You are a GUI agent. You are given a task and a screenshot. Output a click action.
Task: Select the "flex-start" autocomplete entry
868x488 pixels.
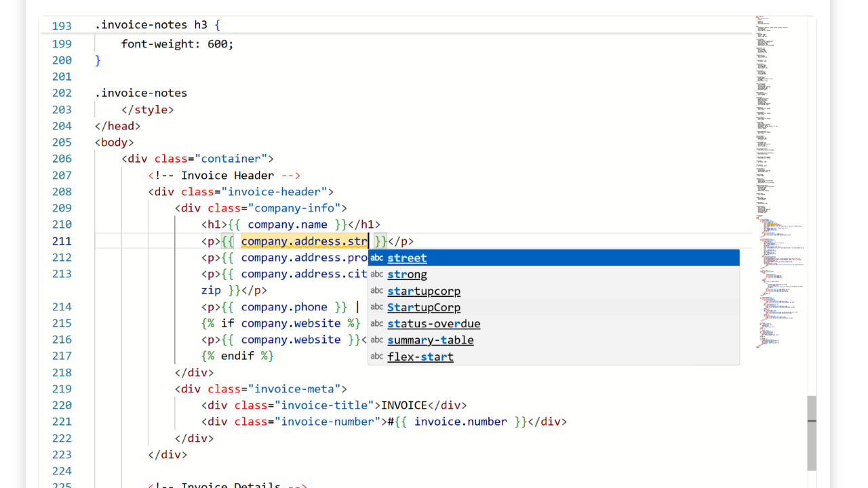(x=420, y=357)
